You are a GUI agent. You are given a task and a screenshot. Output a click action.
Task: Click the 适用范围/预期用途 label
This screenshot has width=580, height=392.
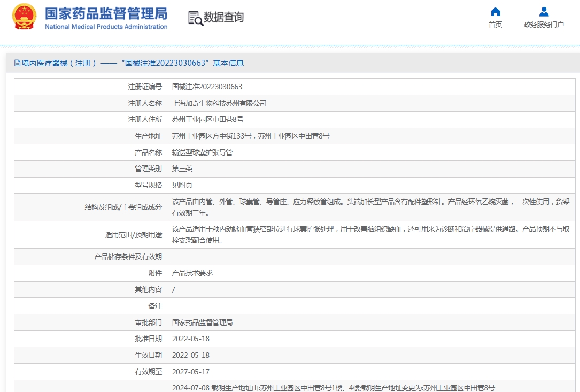click(134, 235)
